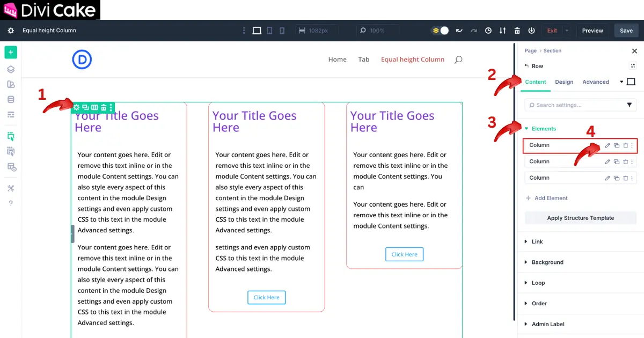Open the tools wrench icon in left sidebar

tap(11, 188)
